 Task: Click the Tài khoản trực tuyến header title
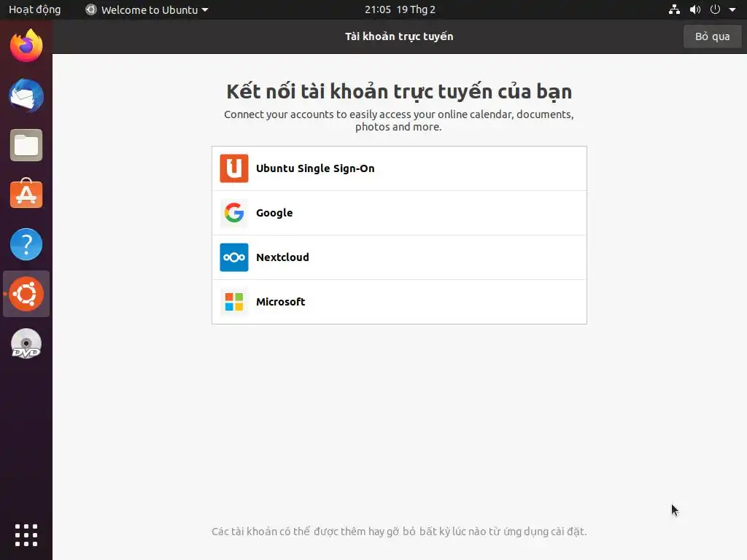pos(399,36)
